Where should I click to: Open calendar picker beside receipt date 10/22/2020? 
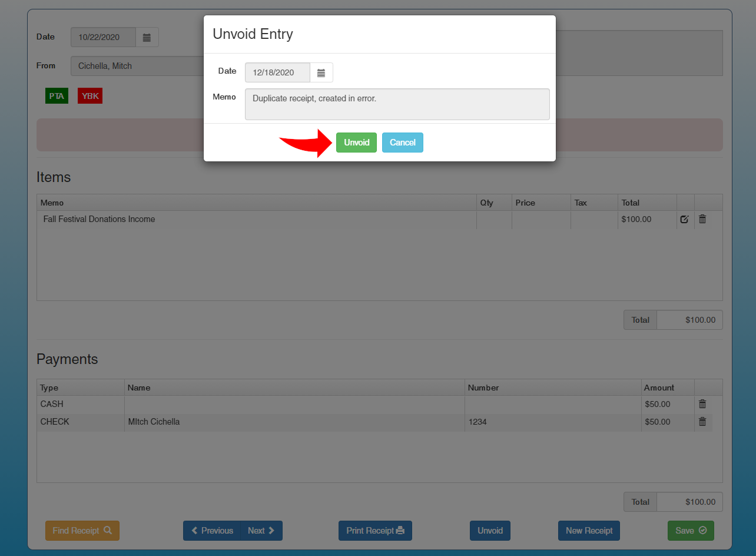(147, 37)
